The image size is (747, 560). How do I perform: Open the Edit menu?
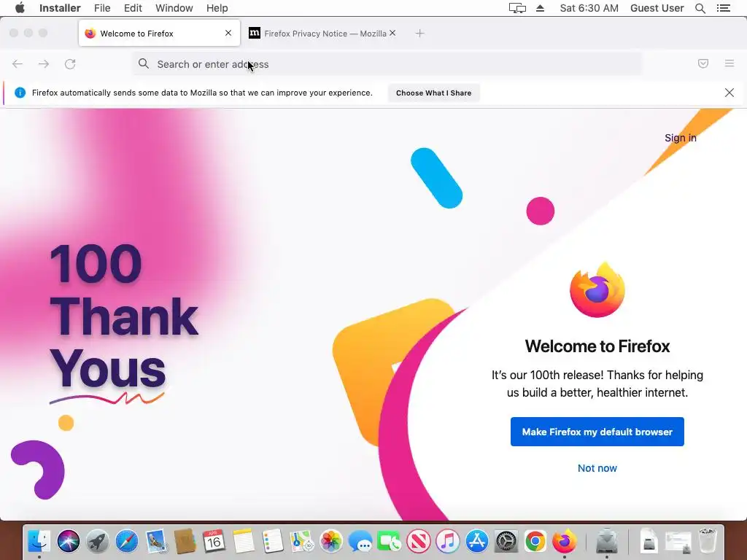point(133,8)
